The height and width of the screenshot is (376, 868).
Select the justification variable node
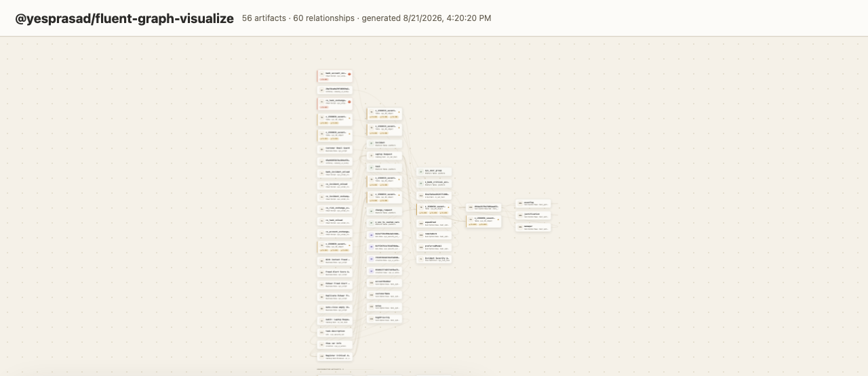point(533,215)
